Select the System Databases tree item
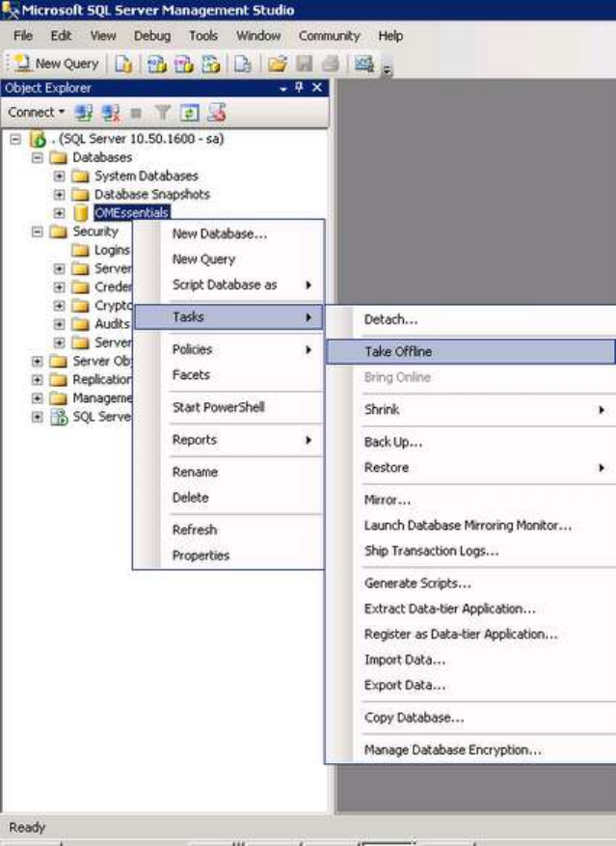Image resolution: width=616 pixels, height=846 pixels. 147,176
